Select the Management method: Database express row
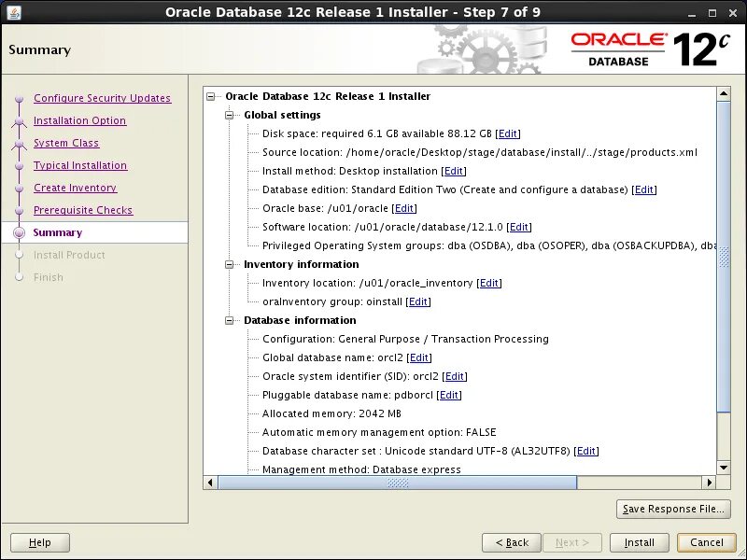Viewport: 747px width, 560px height. (x=361, y=469)
